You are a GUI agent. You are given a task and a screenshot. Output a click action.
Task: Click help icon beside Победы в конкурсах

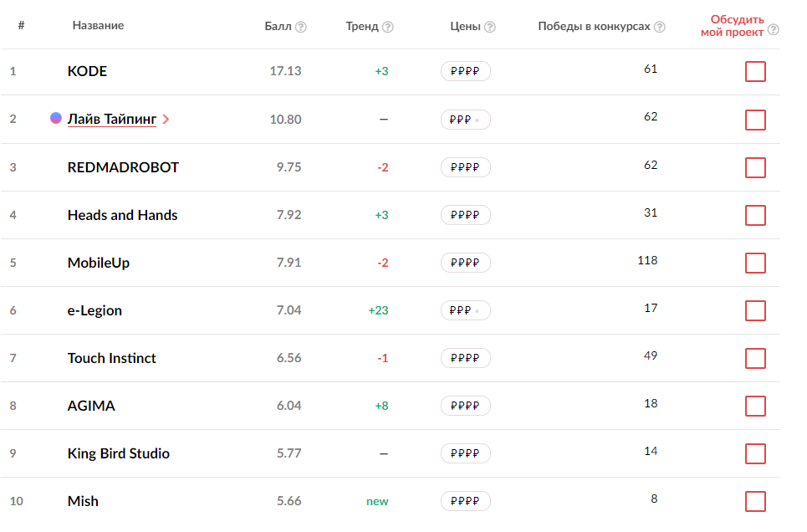pos(660,27)
